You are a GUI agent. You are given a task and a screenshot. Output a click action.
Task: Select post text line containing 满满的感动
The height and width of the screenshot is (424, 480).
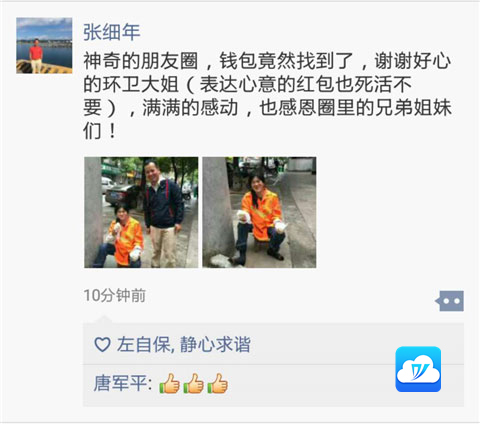[x=267, y=108]
